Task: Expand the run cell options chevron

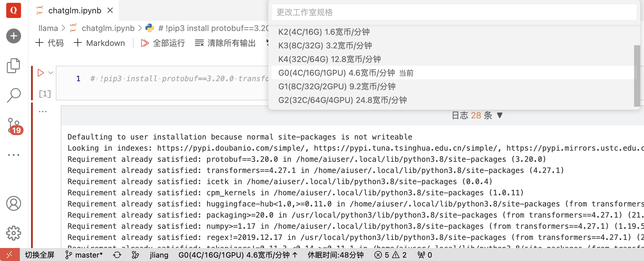Action: (x=51, y=73)
